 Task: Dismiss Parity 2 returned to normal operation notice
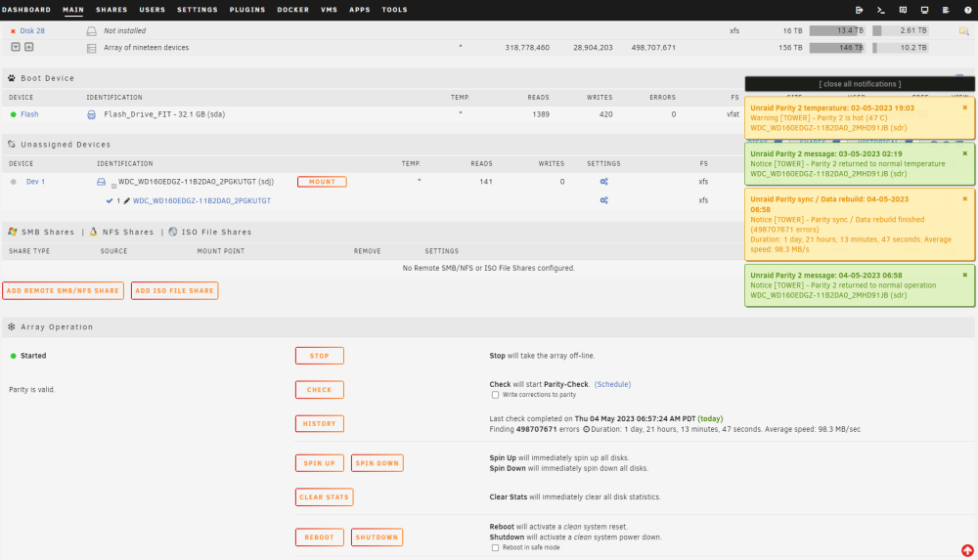(x=965, y=275)
